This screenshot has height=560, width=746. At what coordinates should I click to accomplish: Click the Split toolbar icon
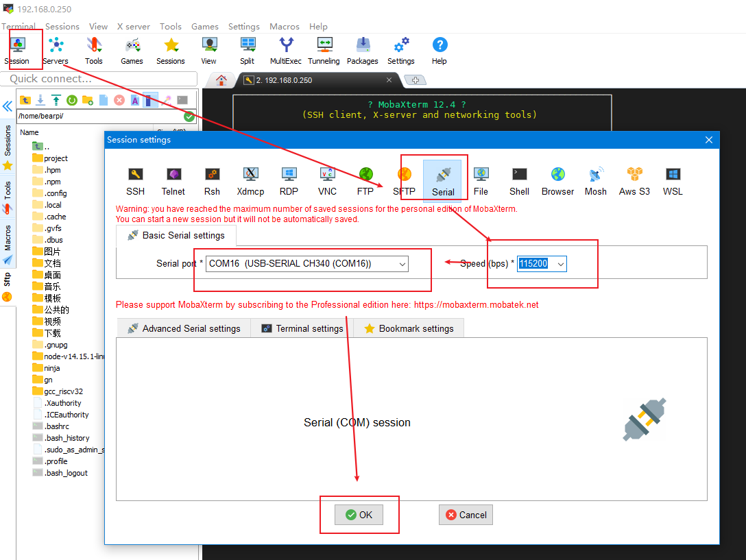(248, 51)
